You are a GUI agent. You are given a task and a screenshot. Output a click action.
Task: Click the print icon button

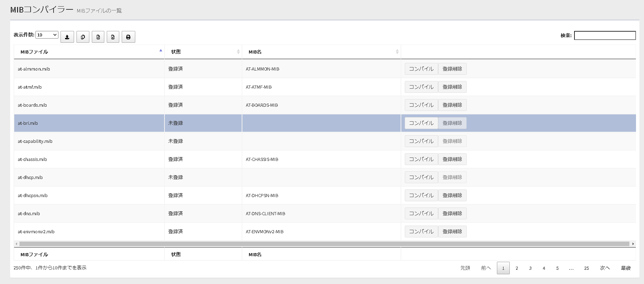click(x=128, y=37)
